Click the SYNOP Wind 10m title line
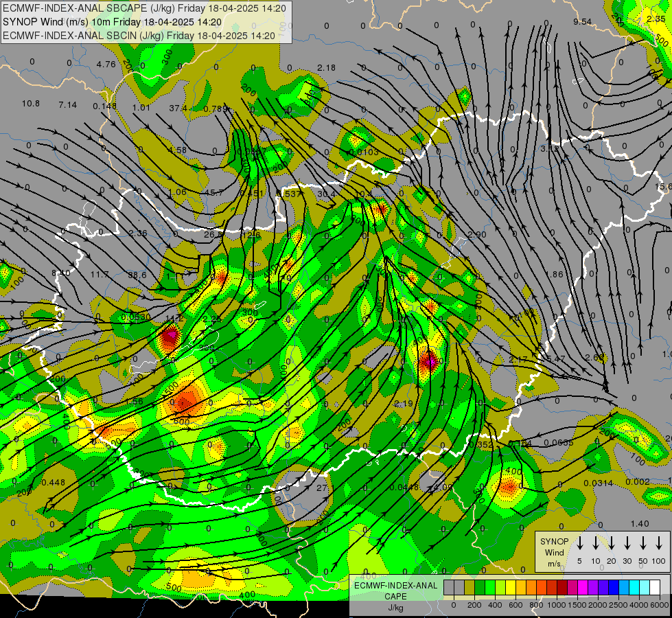Image resolution: width=672 pixels, height=618 pixels. [x=112, y=22]
